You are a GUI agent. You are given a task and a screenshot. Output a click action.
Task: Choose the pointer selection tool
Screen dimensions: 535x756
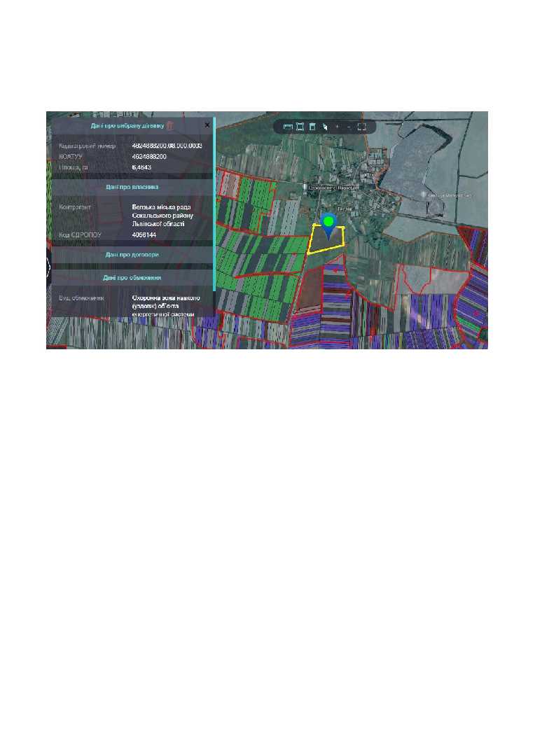coord(325,127)
